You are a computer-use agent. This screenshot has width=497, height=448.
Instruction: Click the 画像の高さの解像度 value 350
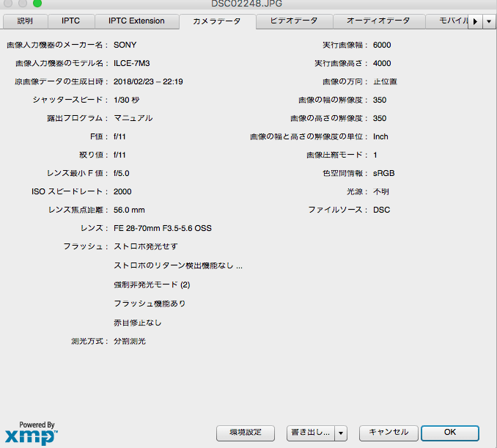[x=380, y=119]
